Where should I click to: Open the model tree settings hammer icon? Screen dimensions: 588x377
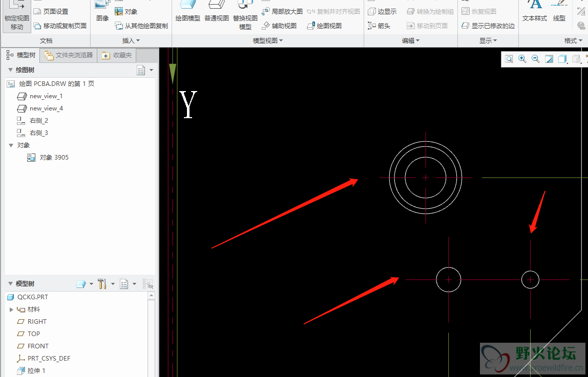(102, 284)
